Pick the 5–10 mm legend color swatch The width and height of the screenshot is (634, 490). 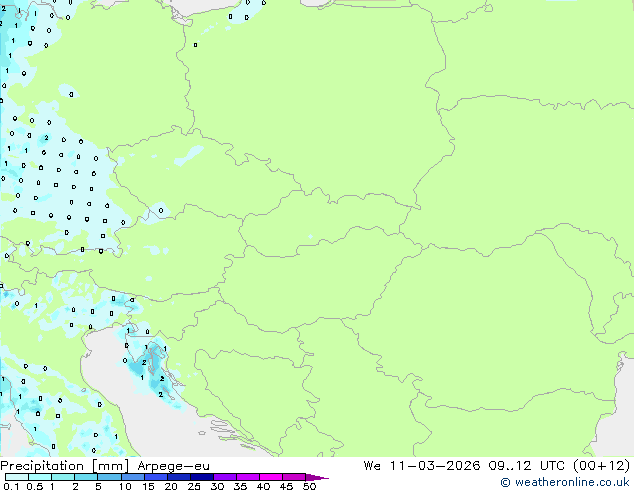(110, 477)
